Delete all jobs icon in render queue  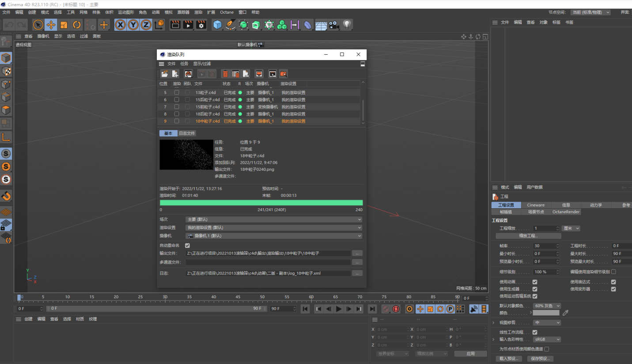(235, 74)
